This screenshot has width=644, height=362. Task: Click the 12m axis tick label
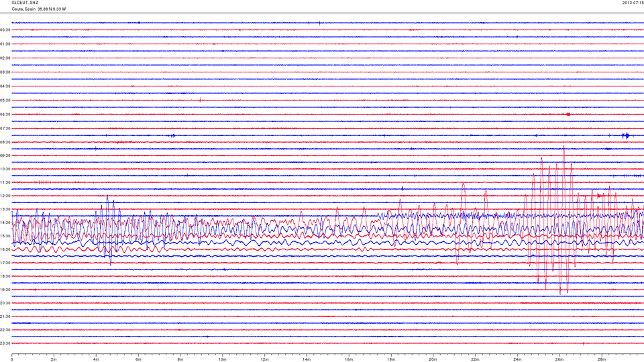[x=264, y=359]
